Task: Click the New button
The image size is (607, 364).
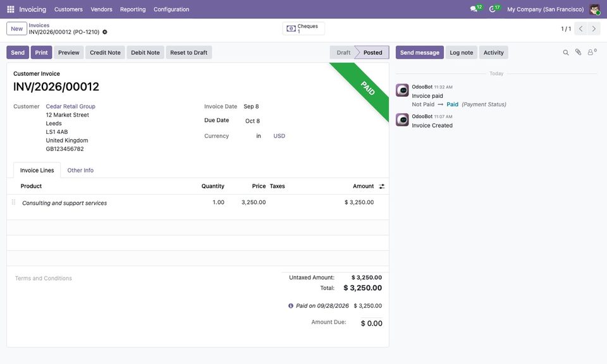Action: [16, 28]
